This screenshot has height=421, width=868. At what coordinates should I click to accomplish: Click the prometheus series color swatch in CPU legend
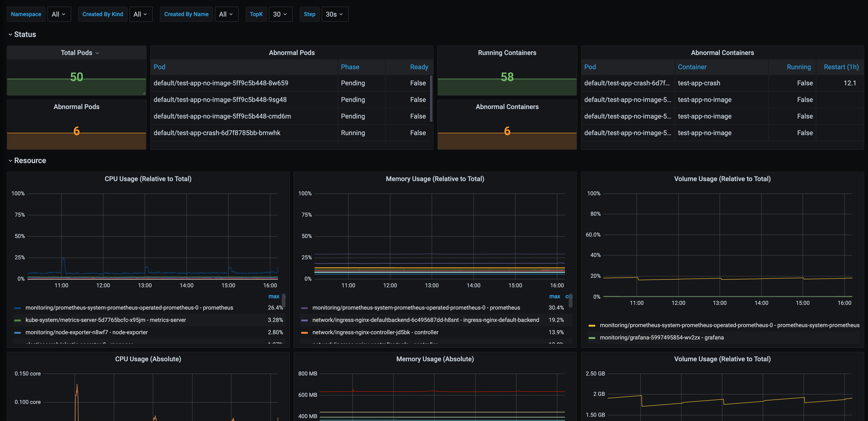[18, 308]
